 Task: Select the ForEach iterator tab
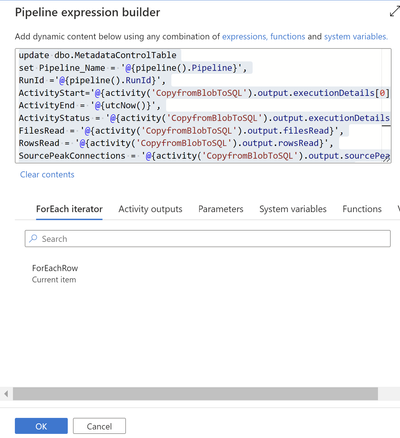tap(69, 209)
